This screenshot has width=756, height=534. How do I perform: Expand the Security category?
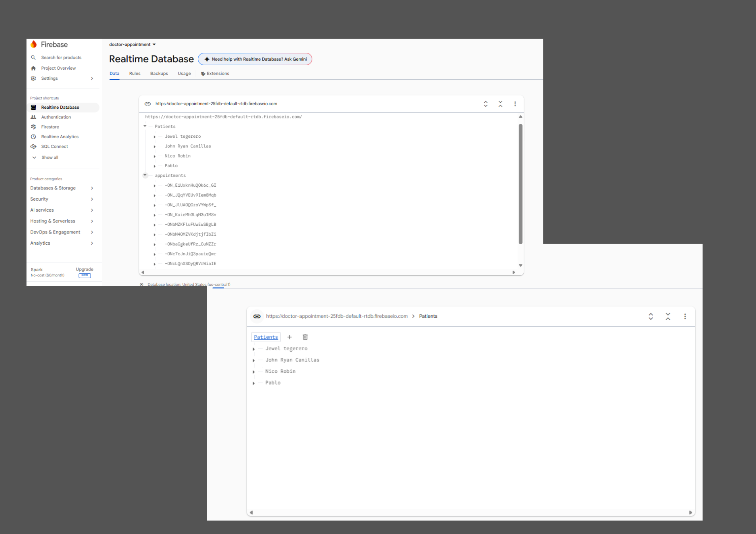tap(92, 199)
